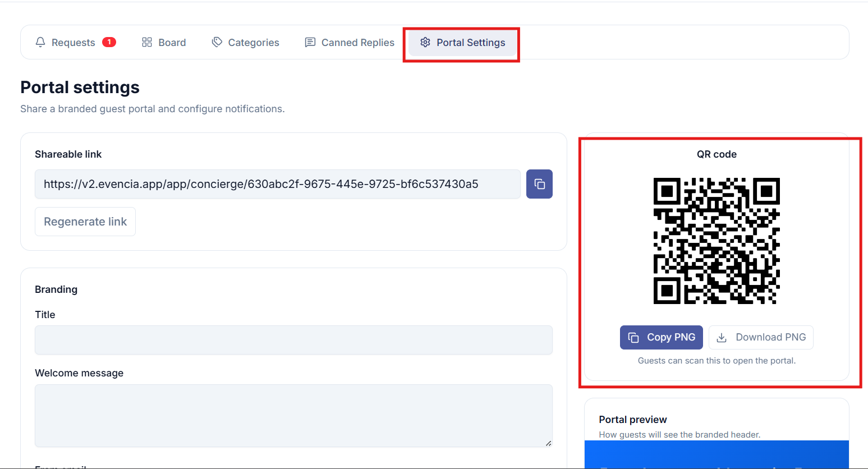Click the bell icon beside Requests
Screen dimensions: 868x469
coord(40,42)
